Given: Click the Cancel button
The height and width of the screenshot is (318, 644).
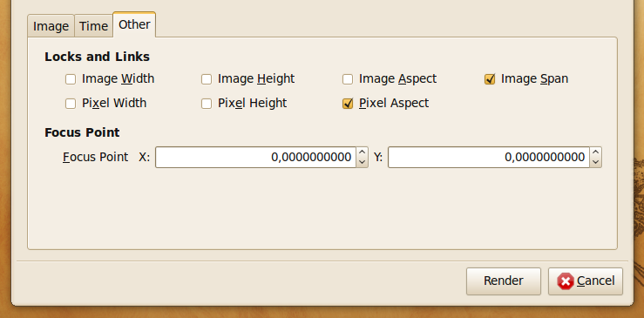Looking at the screenshot, I should tap(586, 281).
